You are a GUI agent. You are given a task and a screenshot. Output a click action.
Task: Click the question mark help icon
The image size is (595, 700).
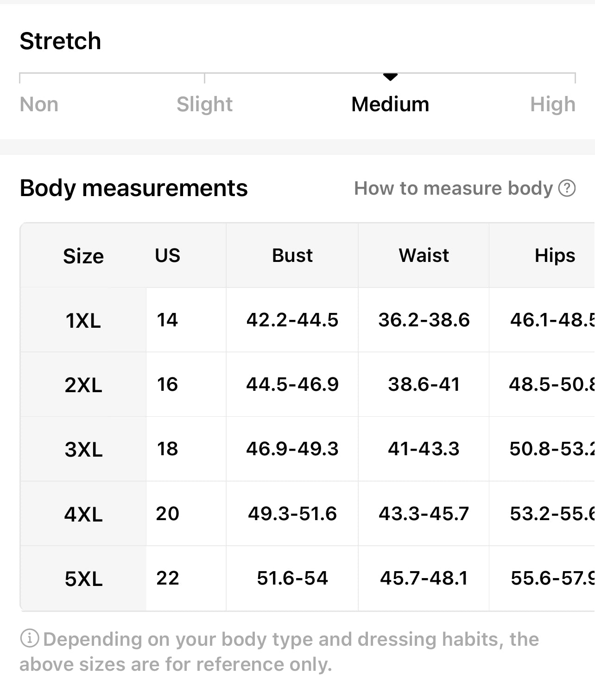point(567,188)
